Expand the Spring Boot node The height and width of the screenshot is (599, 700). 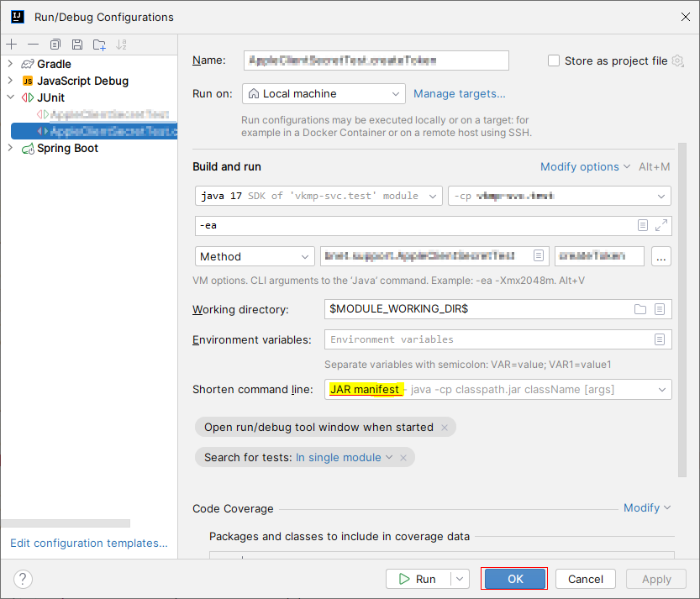pos(10,148)
